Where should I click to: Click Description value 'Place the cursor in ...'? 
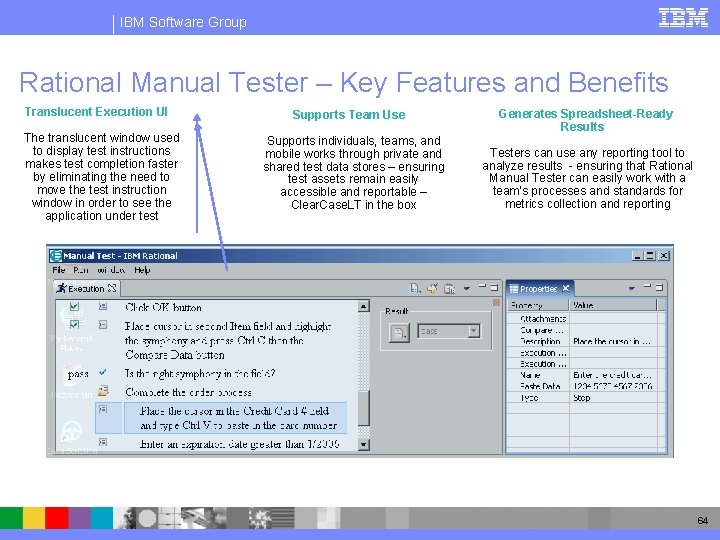[x=612, y=341]
